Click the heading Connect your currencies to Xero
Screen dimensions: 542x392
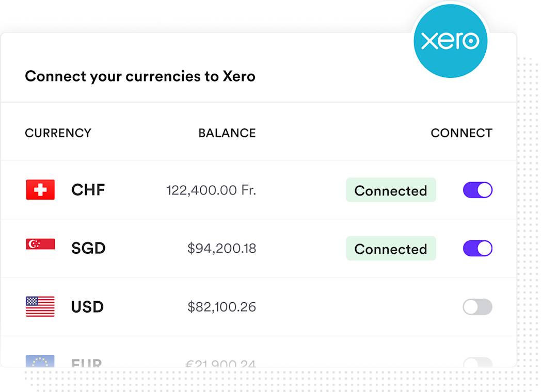(140, 76)
